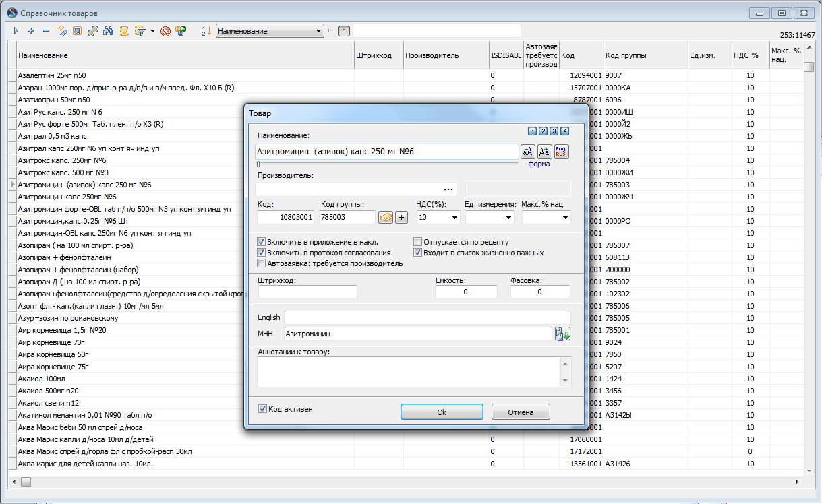Click the Наименование text field in dialog
The width and height of the screenshot is (822, 504).
click(x=386, y=151)
